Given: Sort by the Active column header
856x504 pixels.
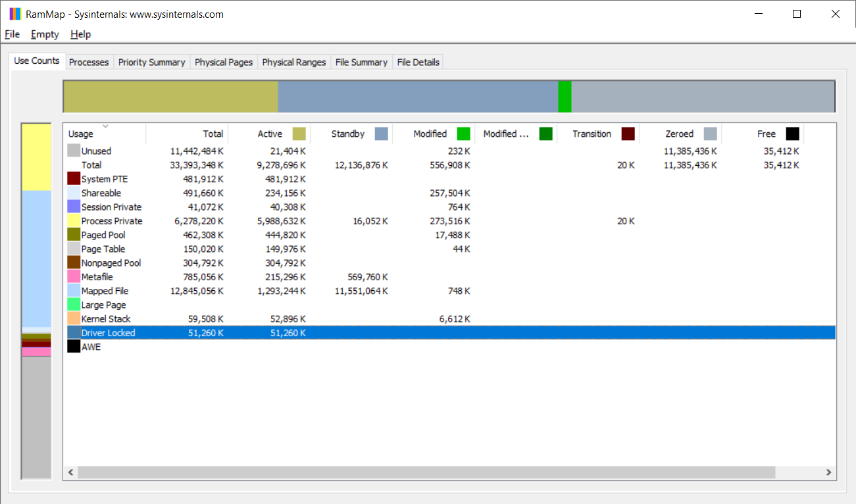Looking at the screenshot, I should [x=269, y=134].
